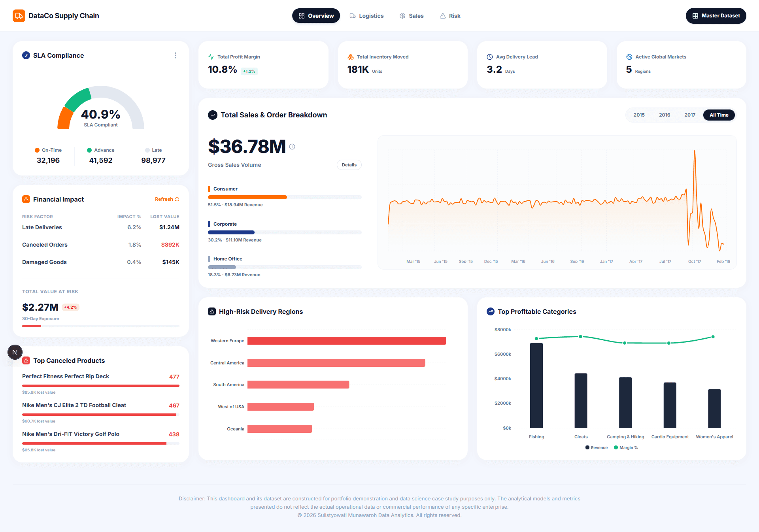
Task: Click the Top Canceled Products alert icon
Action: click(x=26, y=360)
